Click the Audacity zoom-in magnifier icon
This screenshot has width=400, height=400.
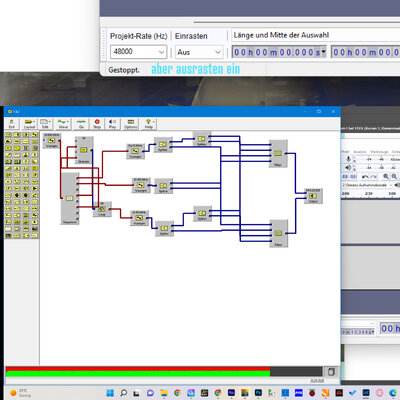pos(386,176)
